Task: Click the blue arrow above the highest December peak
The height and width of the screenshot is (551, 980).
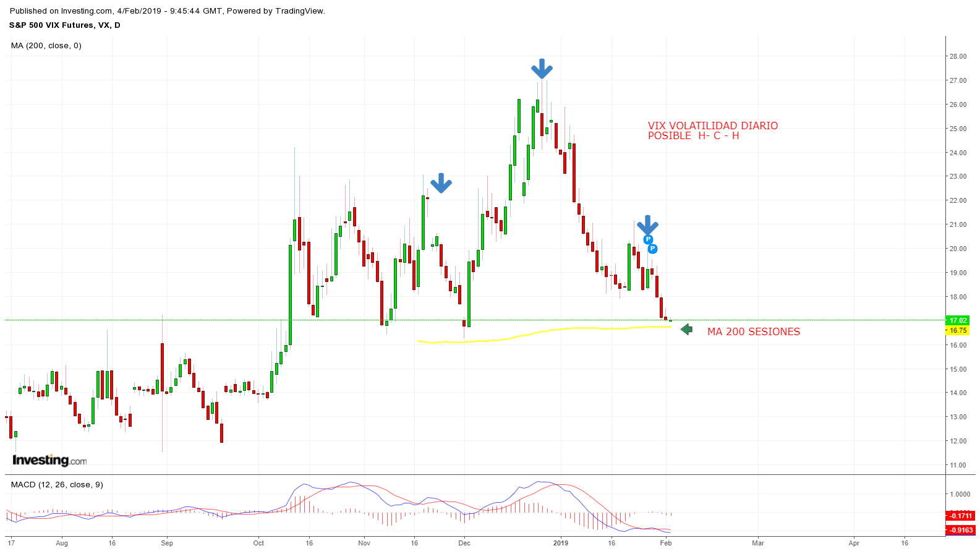Action: [x=542, y=69]
